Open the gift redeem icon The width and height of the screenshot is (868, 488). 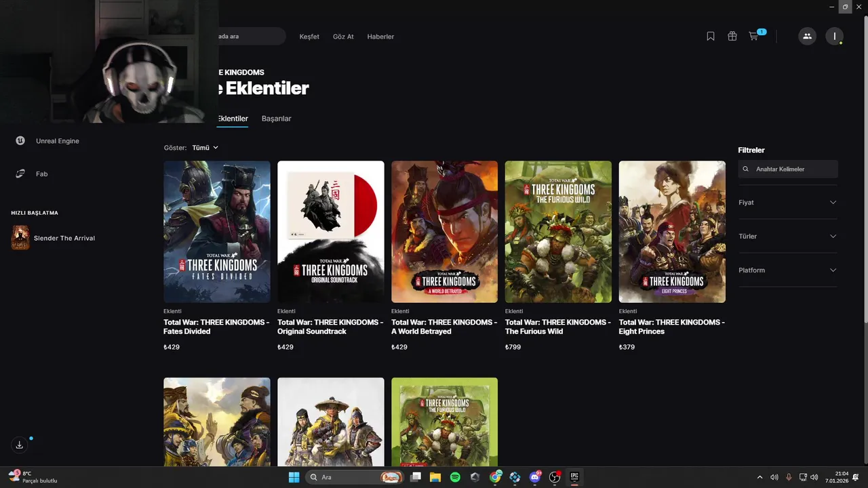pyautogui.click(x=732, y=37)
